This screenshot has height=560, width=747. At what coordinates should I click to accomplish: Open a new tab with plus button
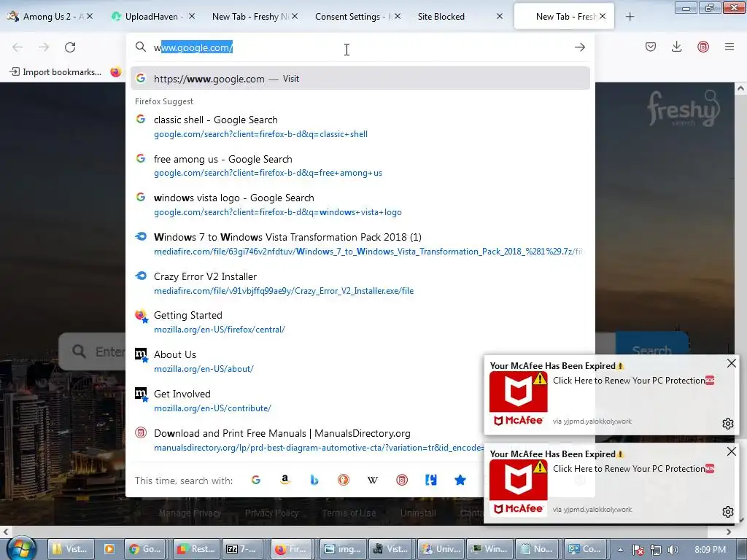pyautogui.click(x=630, y=17)
